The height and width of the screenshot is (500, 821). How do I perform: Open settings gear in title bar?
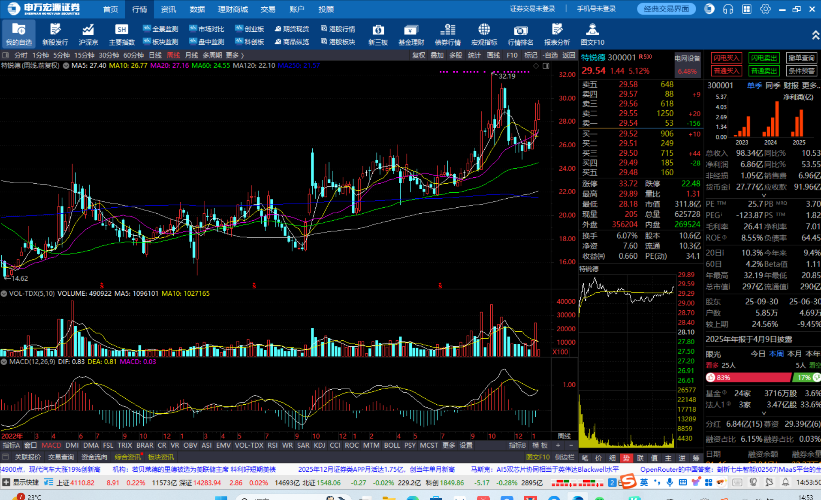pyautogui.click(x=765, y=9)
